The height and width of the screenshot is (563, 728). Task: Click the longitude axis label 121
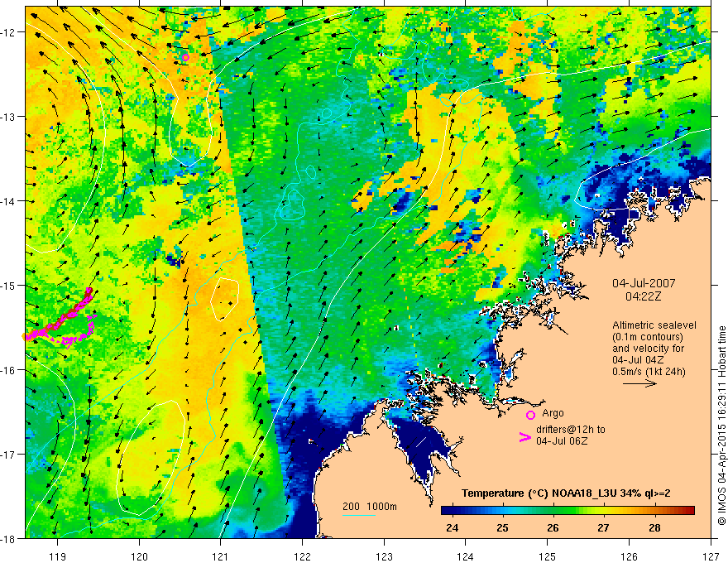tap(221, 556)
